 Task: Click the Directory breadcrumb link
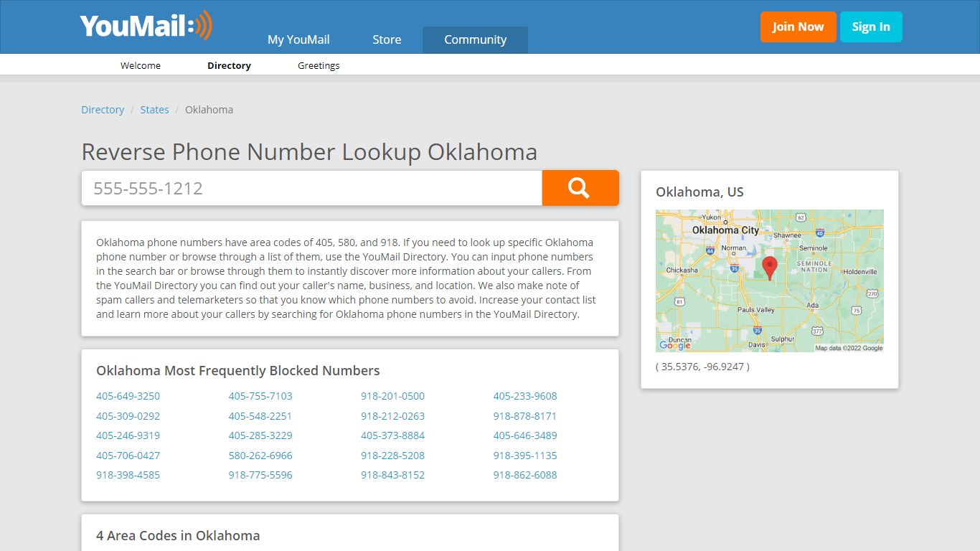[103, 110]
